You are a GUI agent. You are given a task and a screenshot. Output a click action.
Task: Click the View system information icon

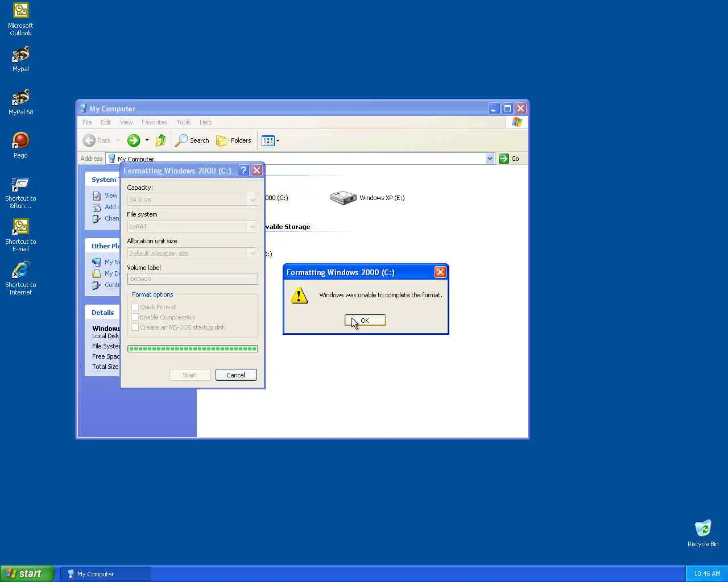97,196
